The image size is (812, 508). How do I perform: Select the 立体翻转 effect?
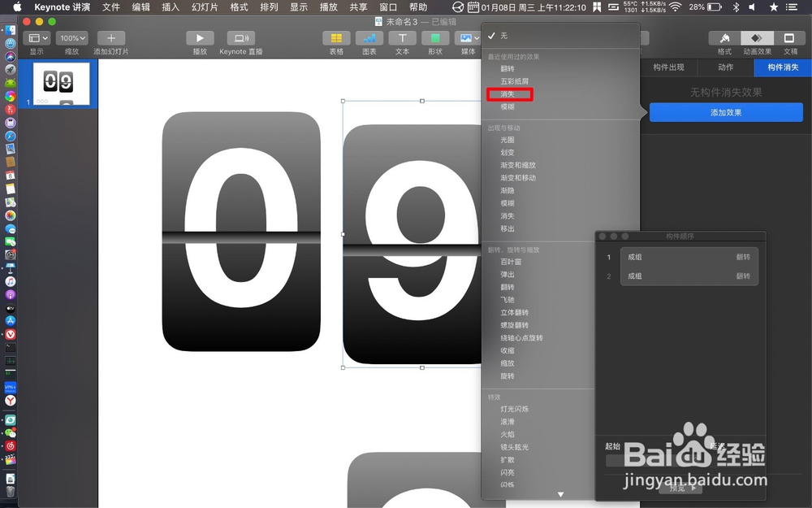point(514,313)
